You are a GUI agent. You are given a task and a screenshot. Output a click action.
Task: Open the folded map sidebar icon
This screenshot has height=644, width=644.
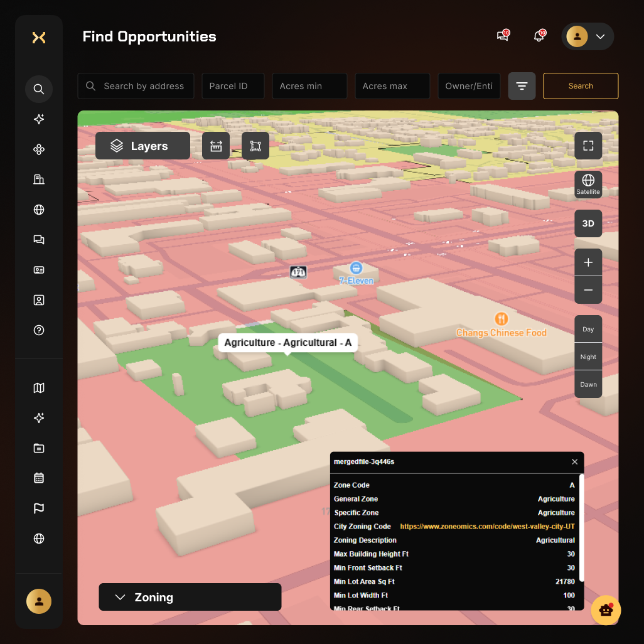(39, 388)
